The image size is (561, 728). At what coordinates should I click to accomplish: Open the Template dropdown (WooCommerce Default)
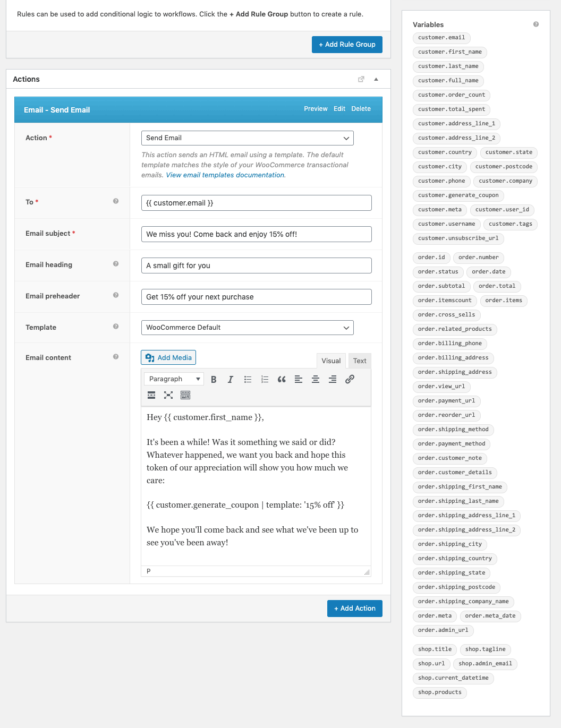(248, 328)
